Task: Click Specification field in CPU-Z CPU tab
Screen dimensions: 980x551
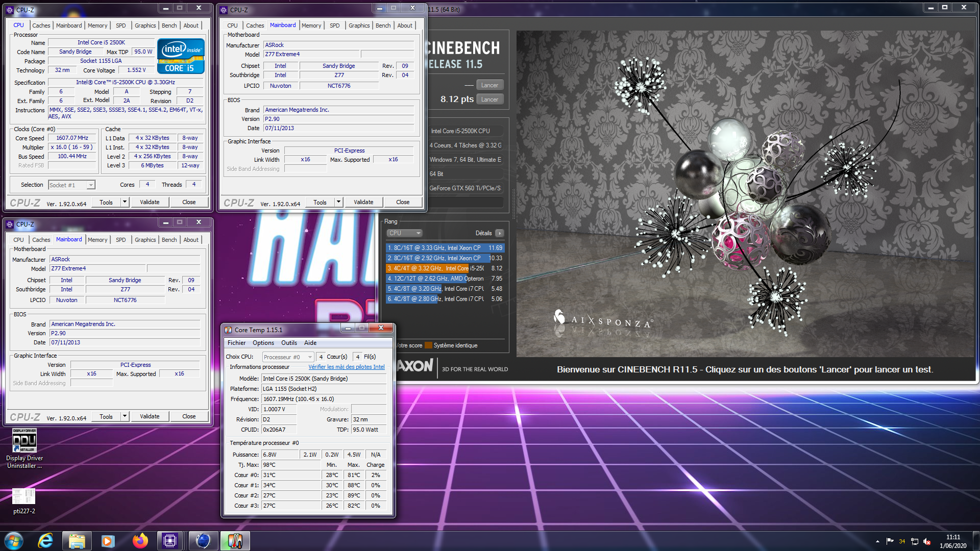Action: [x=126, y=82]
